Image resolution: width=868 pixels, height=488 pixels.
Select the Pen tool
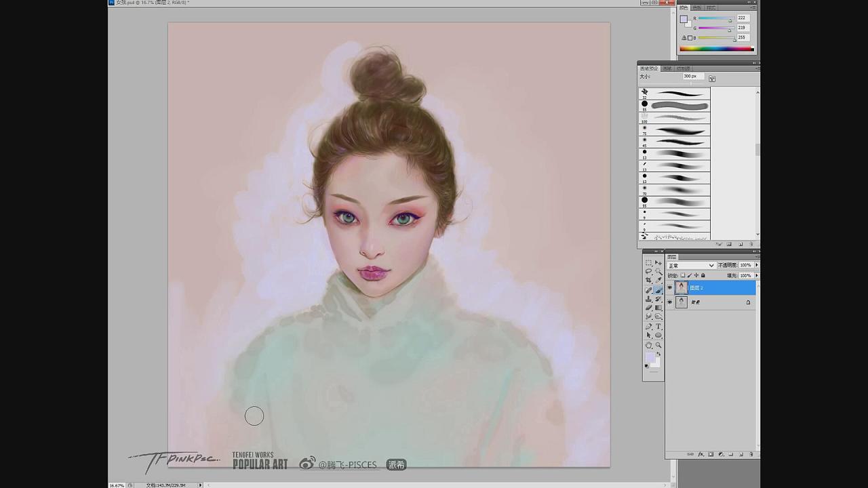click(648, 326)
